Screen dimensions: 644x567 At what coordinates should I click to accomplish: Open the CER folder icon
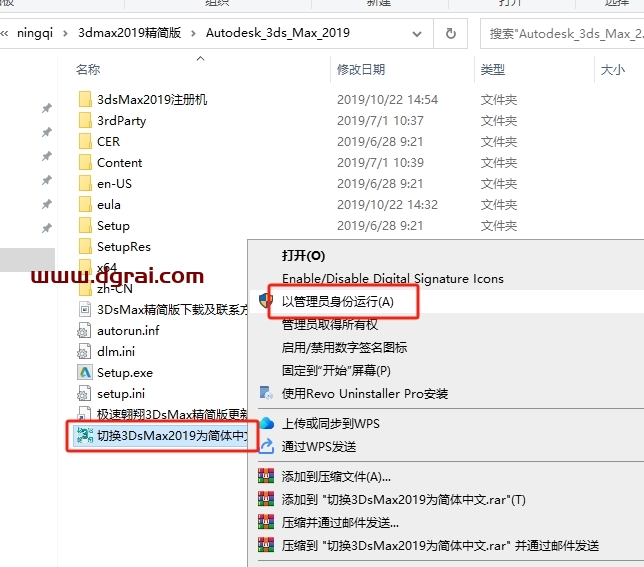coord(85,141)
